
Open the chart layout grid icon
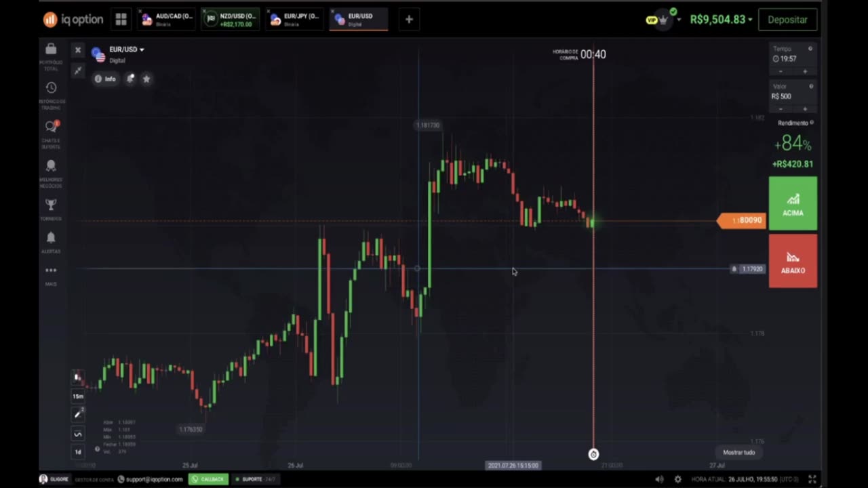pyautogui.click(x=121, y=20)
